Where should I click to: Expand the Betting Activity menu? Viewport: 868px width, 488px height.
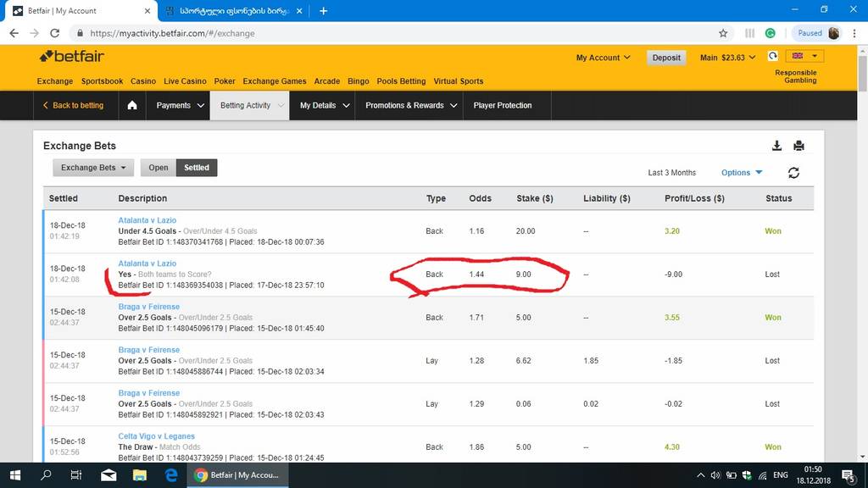pyautogui.click(x=250, y=105)
